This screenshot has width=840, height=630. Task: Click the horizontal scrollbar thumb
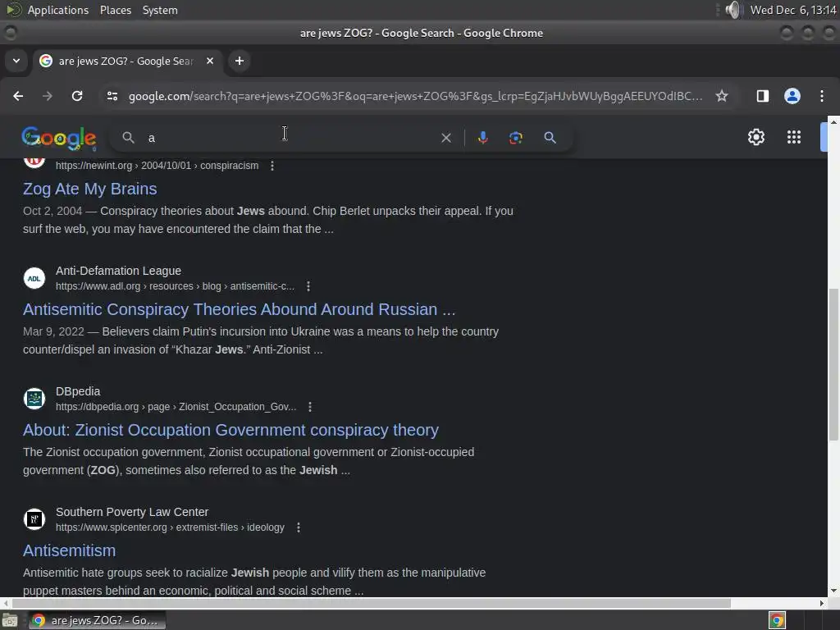372,603
